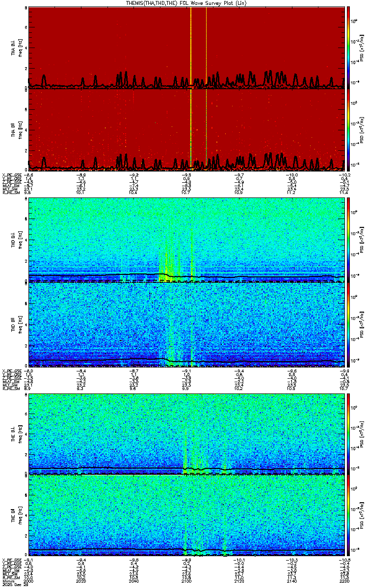
Task: Click the PSD [nT²/Hz] label of bottom color bar
Action: point(362,515)
